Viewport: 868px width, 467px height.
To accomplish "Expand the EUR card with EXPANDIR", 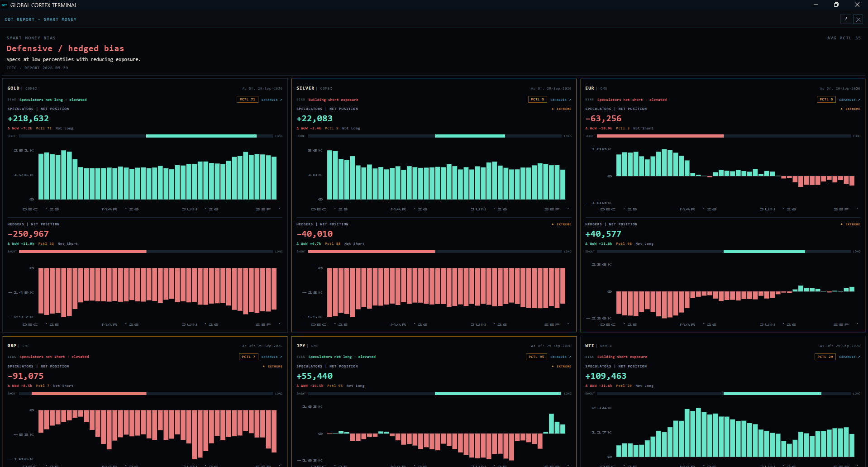I will (x=849, y=100).
